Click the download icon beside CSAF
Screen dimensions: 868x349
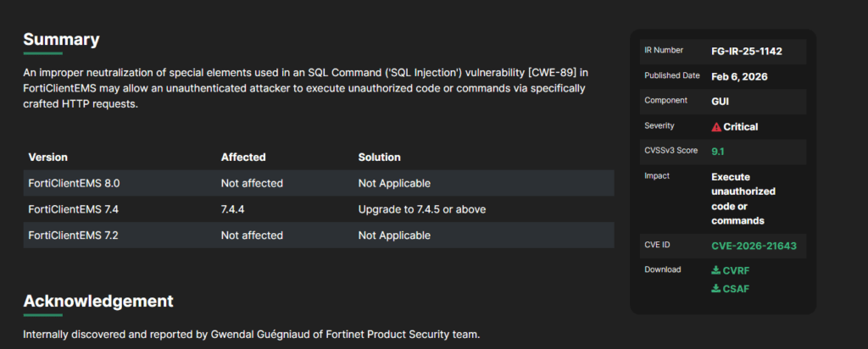pos(716,289)
